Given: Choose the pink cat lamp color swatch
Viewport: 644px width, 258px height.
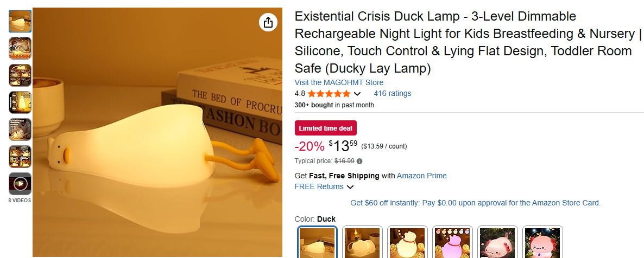Looking at the screenshot, I should point(453,242).
